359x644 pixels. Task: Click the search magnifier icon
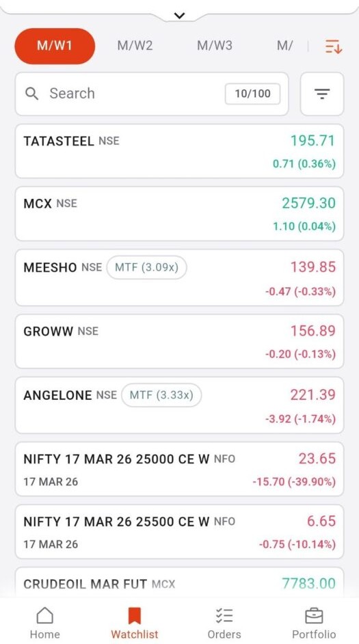click(x=31, y=94)
